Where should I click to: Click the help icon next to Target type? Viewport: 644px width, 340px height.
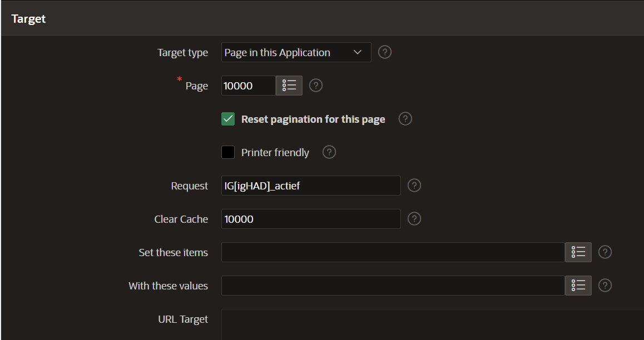(385, 52)
